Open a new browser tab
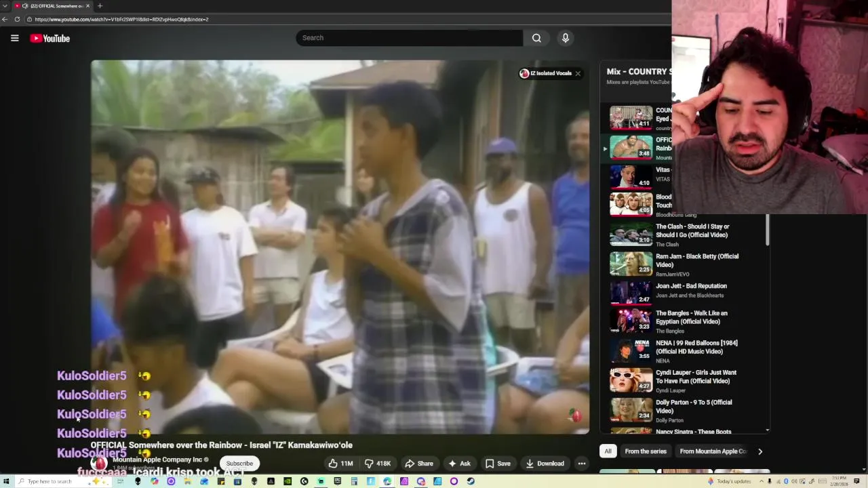The width and height of the screenshot is (868, 488). [x=100, y=6]
